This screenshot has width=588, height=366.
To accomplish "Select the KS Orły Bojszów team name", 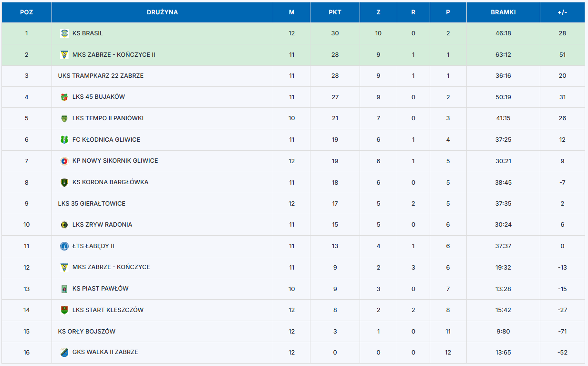I will [x=87, y=332].
